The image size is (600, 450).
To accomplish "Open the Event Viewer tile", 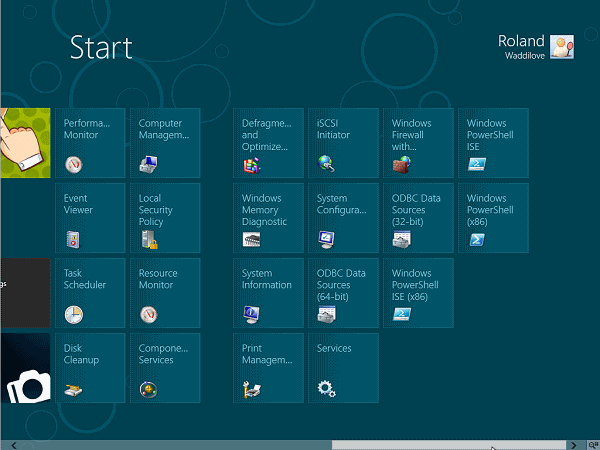I will [x=90, y=218].
